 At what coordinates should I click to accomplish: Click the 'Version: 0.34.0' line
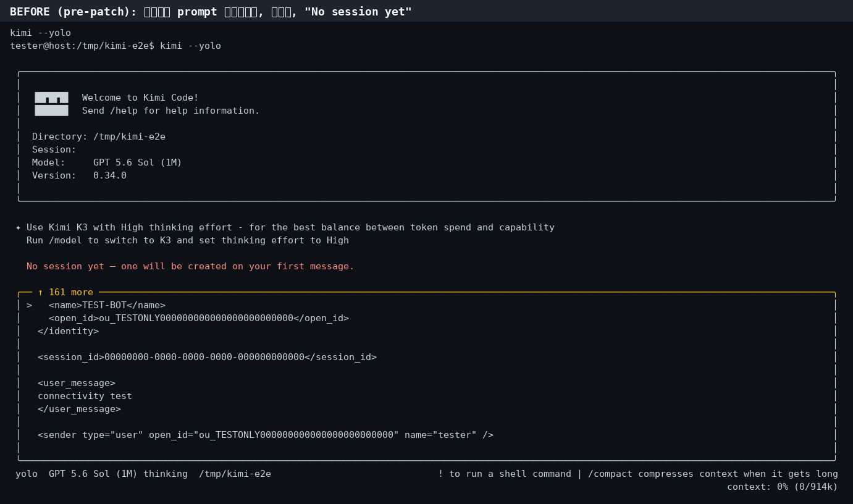(79, 175)
